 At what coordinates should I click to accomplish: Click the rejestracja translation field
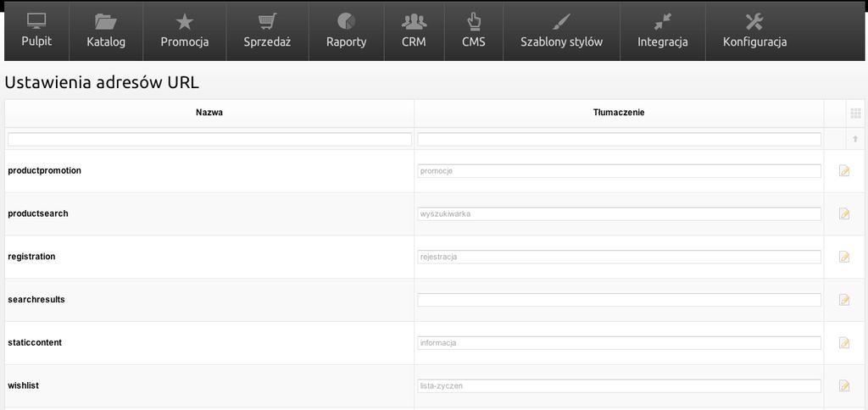pos(619,257)
